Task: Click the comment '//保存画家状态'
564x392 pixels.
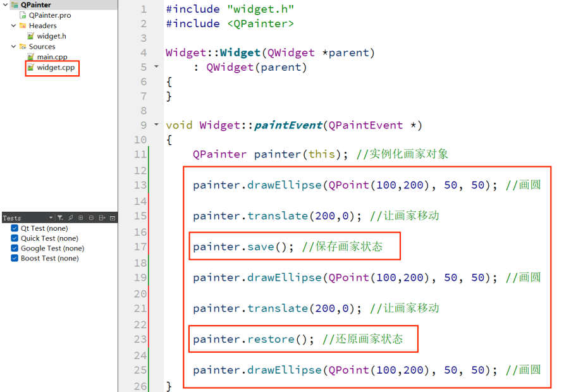Action: pos(343,247)
